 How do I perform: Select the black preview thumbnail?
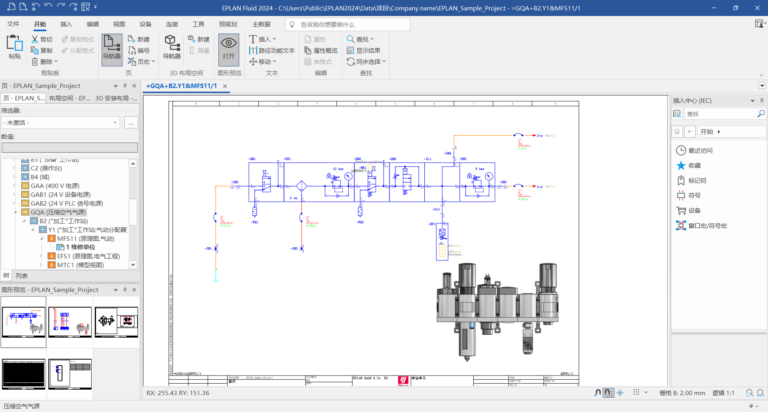(x=24, y=374)
